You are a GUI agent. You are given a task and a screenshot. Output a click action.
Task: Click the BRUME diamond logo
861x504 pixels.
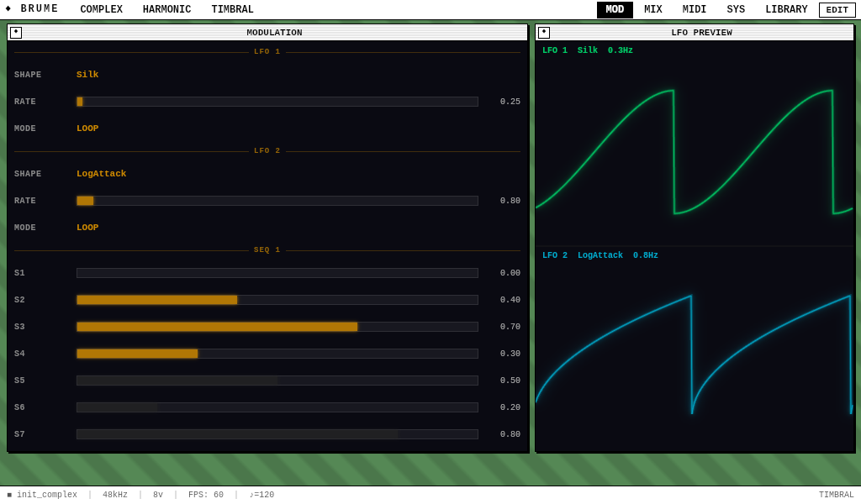(x=8, y=9)
